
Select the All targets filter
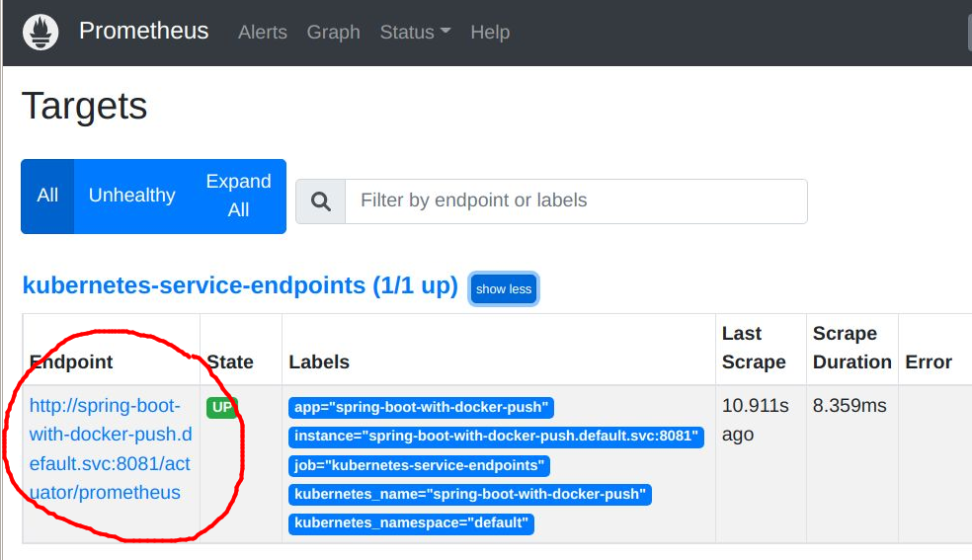coord(47,196)
